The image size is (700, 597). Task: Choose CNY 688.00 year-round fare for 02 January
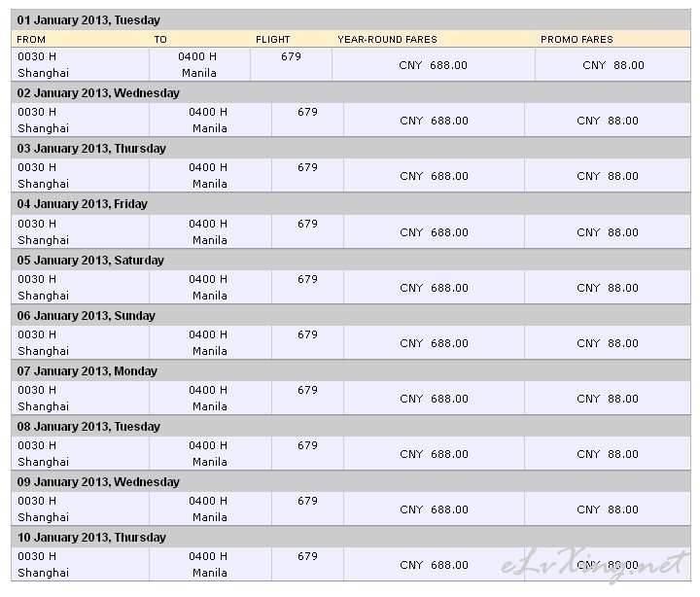[x=434, y=121]
